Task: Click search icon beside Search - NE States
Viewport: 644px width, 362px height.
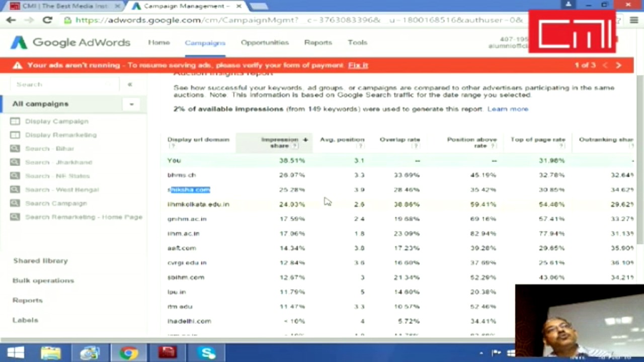Action: coord(15,175)
